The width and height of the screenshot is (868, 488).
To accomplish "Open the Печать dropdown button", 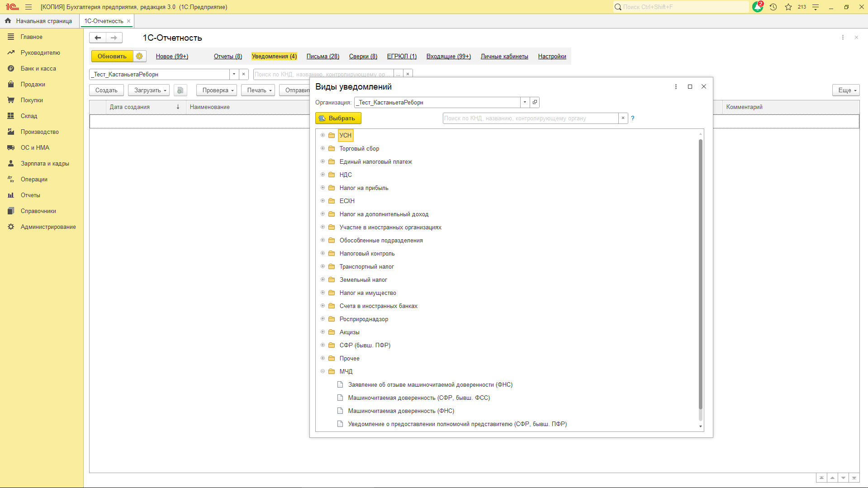I will 258,90.
